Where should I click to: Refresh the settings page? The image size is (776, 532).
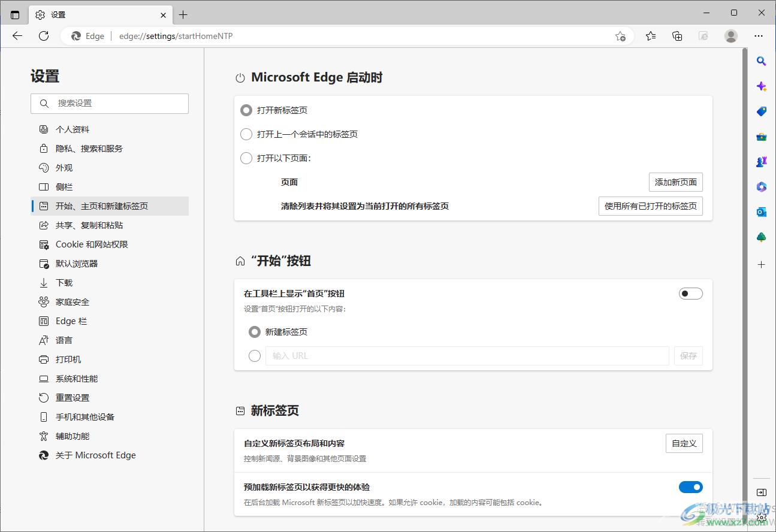point(44,36)
